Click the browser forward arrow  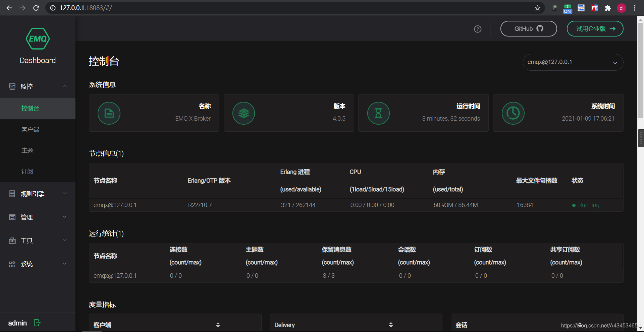22,8
